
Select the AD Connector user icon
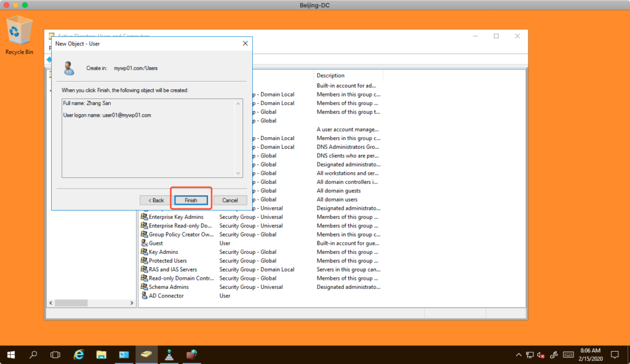coord(144,296)
